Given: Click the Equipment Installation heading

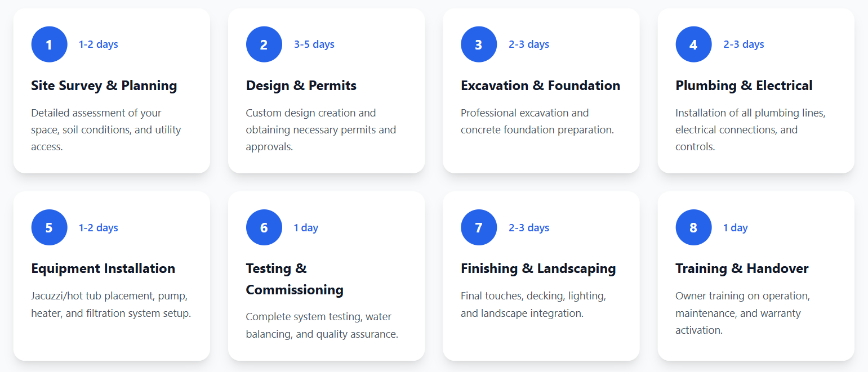Looking at the screenshot, I should (103, 268).
